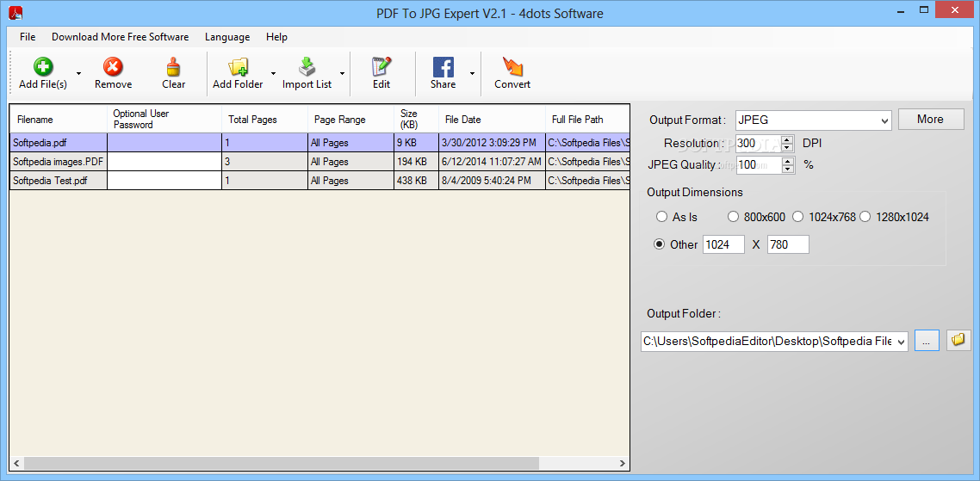Click date 3/30/2012 3:09:29 PM
This screenshot has width=980, height=481.
tap(492, 143)
